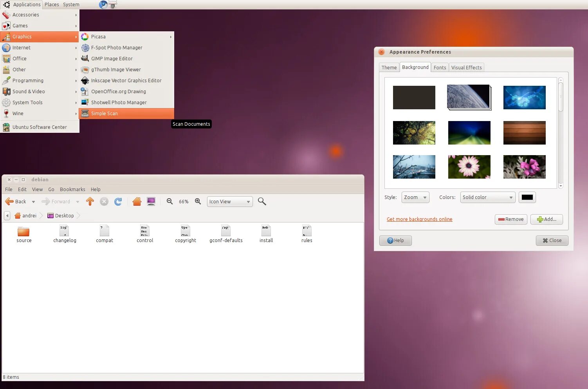588x389 pixels.
Task: Click the Help button in Appearance Preferences
Action: tap(395, 241)
